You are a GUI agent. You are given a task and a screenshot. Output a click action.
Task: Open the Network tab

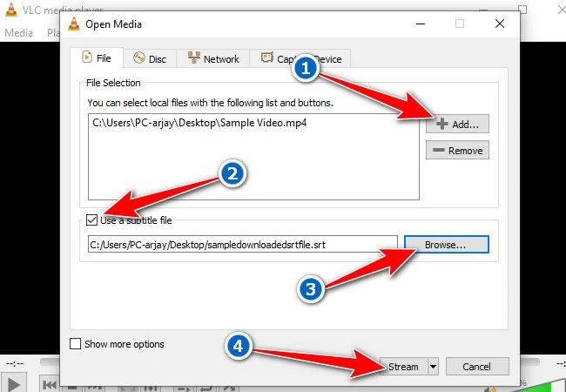pos(213,59)
